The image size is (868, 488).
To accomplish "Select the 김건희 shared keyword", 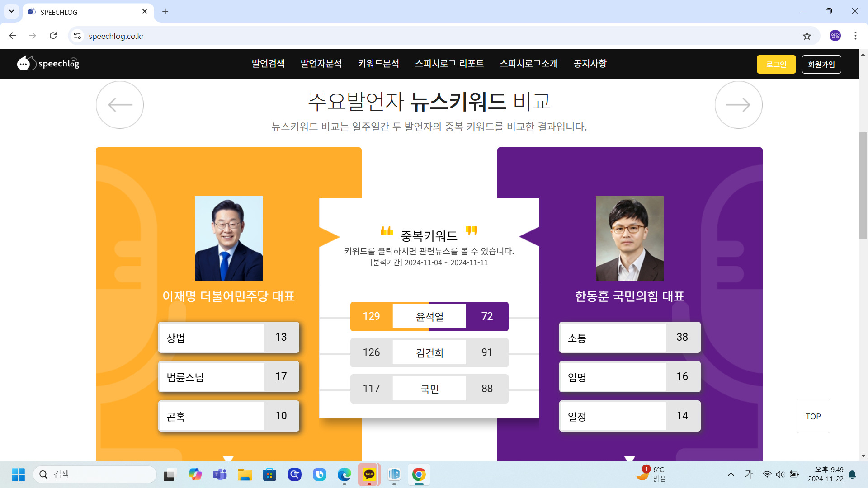I will pyautogui.click(x=429, y=352).
